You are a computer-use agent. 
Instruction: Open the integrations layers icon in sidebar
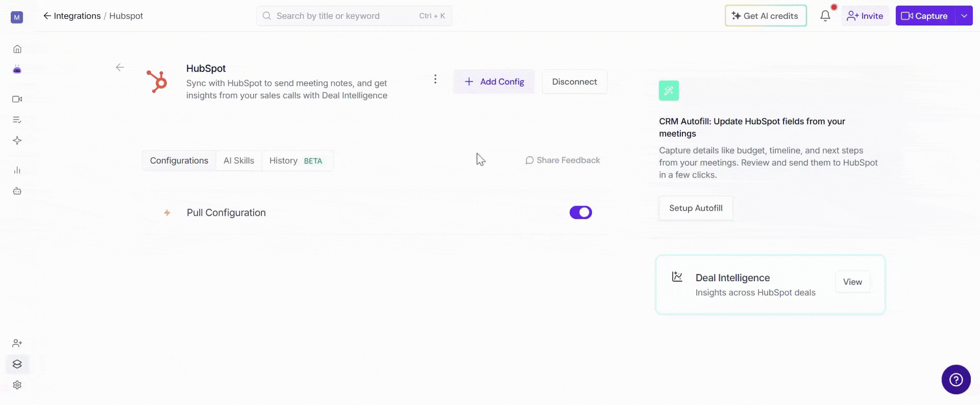tap(17, 364)
